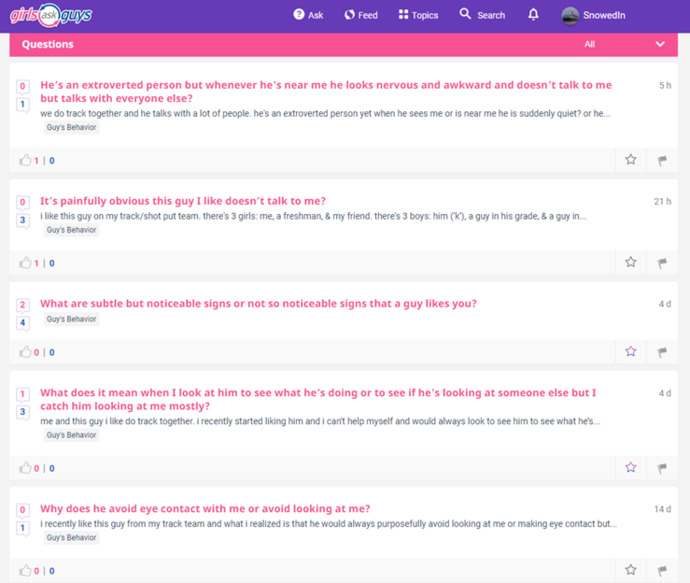Unfavorite the 'catch him looking at me' question
Screen dimensions: 690x583
[631, 467]
